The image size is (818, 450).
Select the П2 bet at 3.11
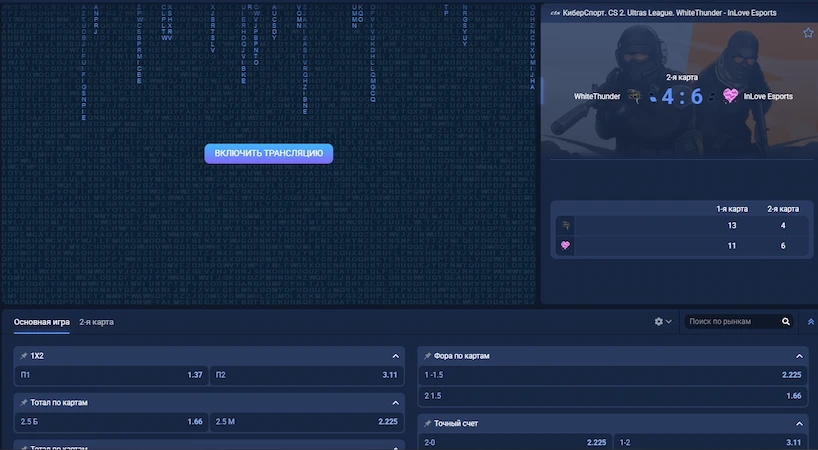pyautogui.click(x=307, y=375)
